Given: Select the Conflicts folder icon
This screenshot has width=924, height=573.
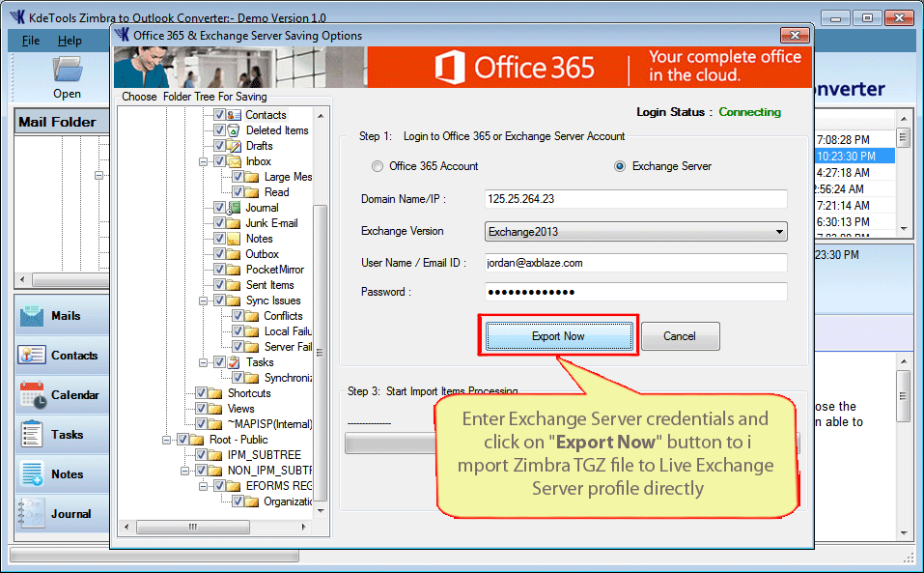Looking at the screenshot, I should tap(252, 316).
